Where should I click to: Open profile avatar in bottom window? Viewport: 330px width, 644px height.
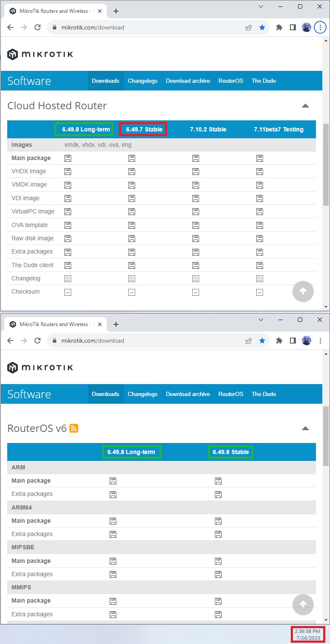(307, 341)
